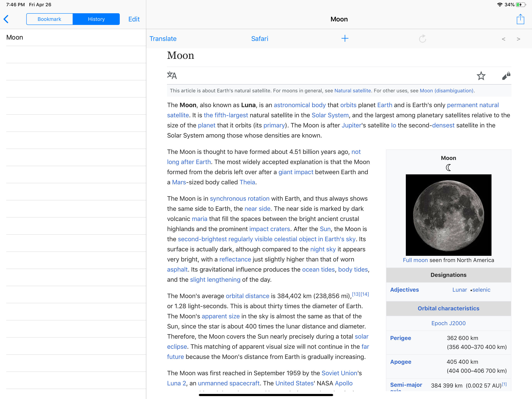Open Moon entry in history list
Image resolution: width=532 pixels, height=399 pixels.
tap(76, 37)
